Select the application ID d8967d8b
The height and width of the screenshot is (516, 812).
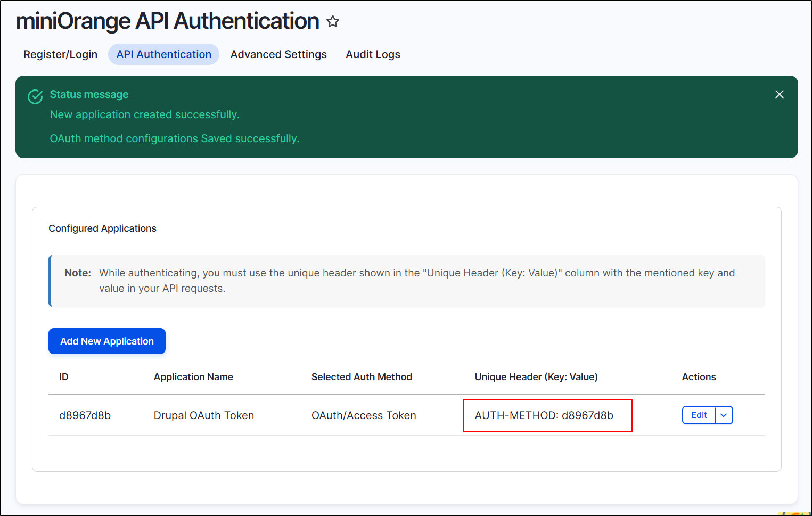[x=85, y=415]
